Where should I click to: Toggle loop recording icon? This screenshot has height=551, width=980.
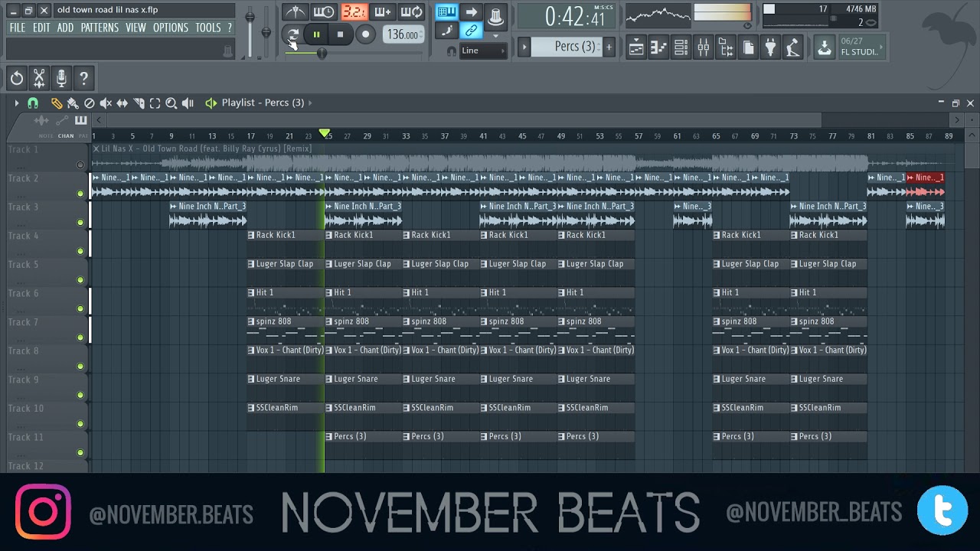pos(412,12)
